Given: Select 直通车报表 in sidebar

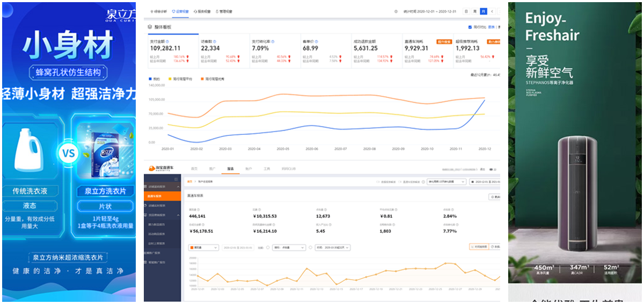Looking at the screenshot, I should tap(163, 196).
